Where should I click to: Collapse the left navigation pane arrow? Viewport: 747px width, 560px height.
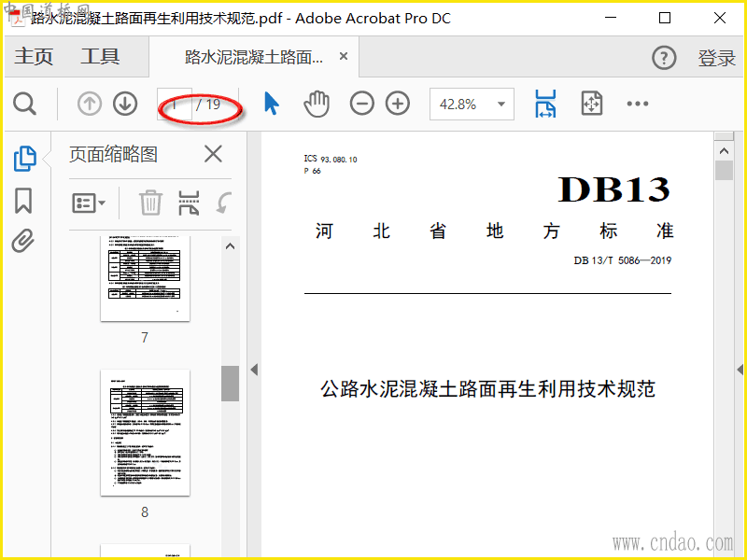click(254, 370)
